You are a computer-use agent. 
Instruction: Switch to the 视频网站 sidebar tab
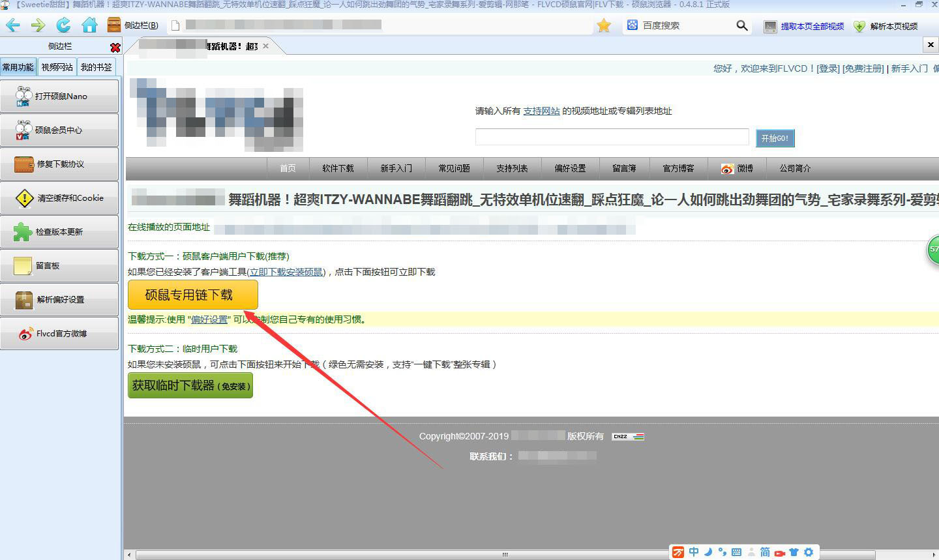57,67
